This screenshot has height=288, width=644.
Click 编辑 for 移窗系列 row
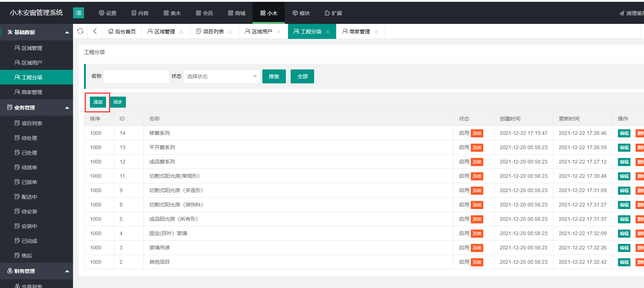(624, 133)
